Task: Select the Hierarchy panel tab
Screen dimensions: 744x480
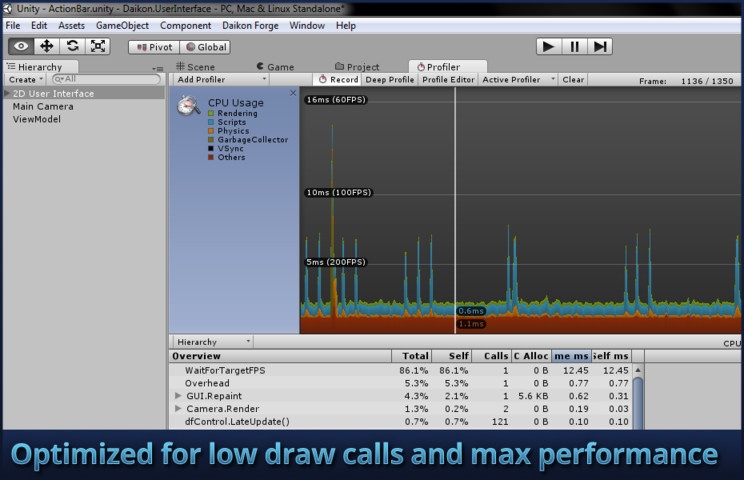Action: [41, 67]
